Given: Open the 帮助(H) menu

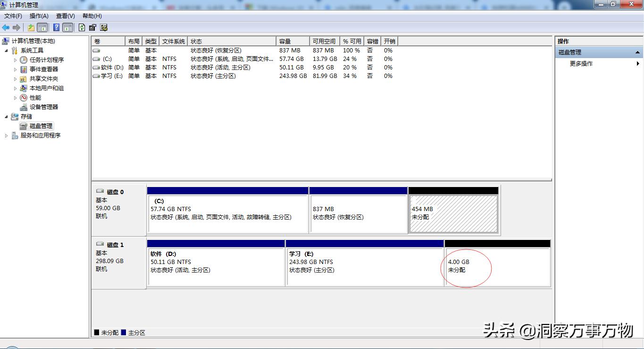Looking at the screenshot, I should (92, 16).
